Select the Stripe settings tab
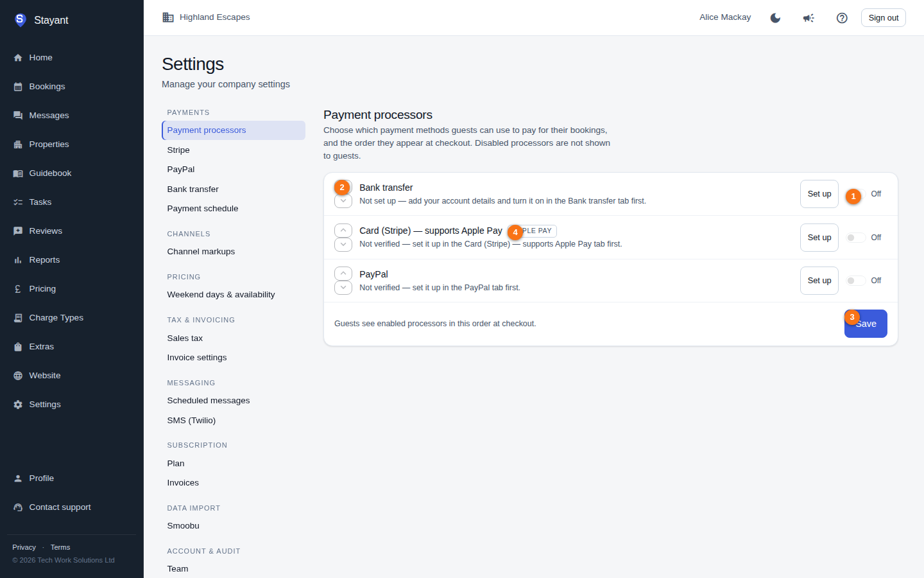Screen dimensions: 924x578 (x=234, y=150)
